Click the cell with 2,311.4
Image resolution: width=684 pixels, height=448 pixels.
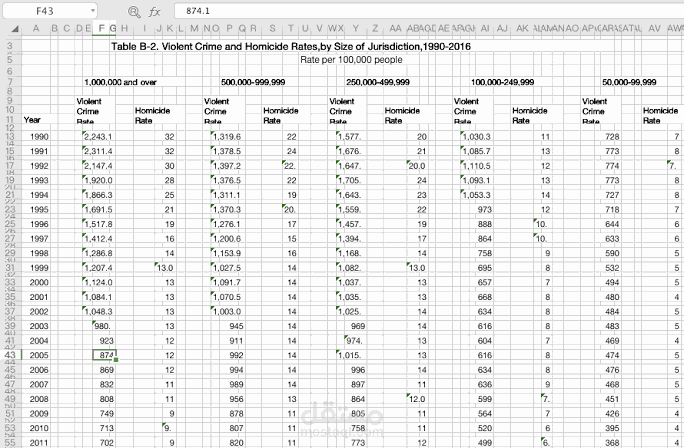click(x=98, y=151)
